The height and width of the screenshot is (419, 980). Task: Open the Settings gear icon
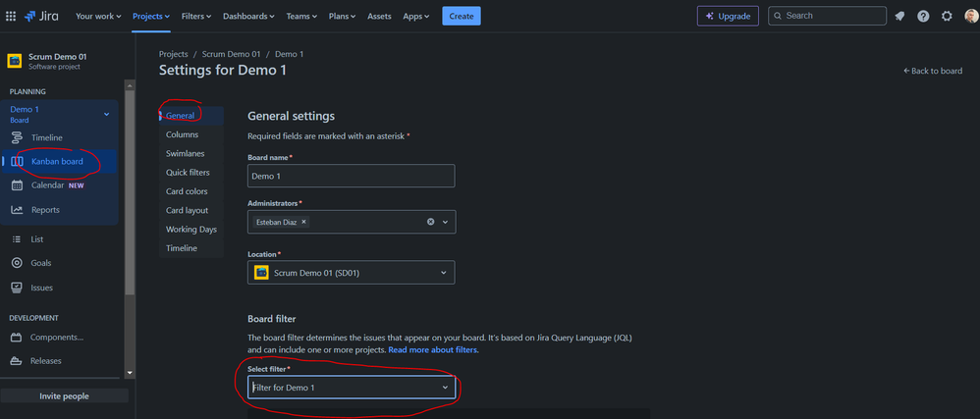coord(947,17)
